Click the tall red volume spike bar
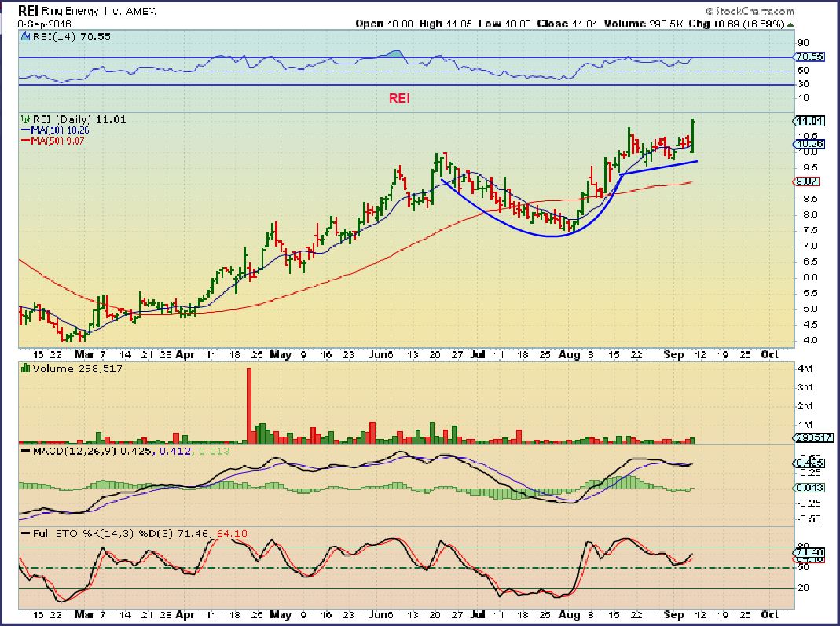The width and height of the screenshot is (840, 626). (249, 401)
